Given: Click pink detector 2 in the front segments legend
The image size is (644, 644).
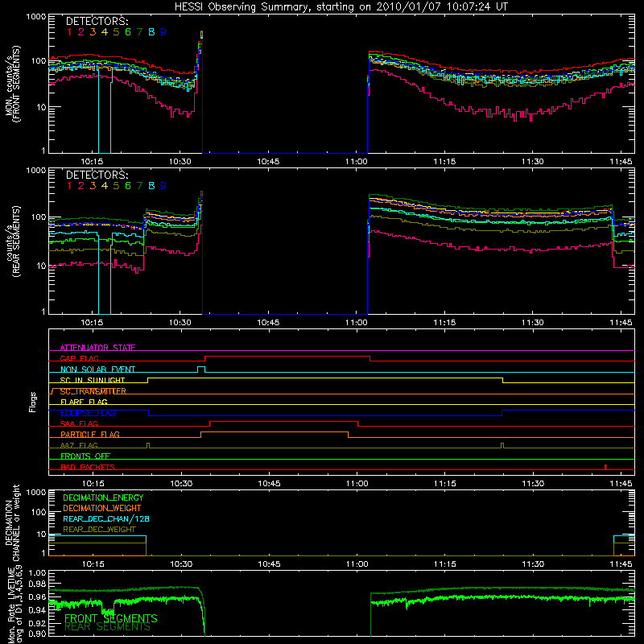Looking at the screenshot, I should 81,32.
